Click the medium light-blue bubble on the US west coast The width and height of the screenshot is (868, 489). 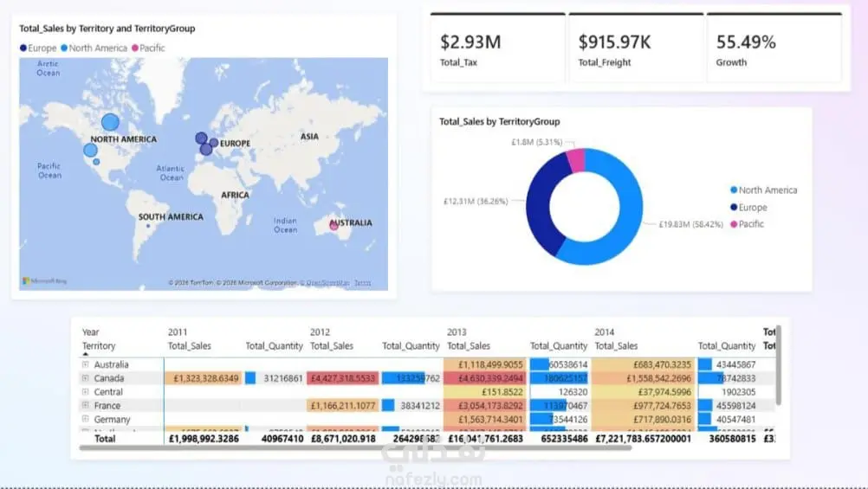pyautogui.click(x=90, y=150)
